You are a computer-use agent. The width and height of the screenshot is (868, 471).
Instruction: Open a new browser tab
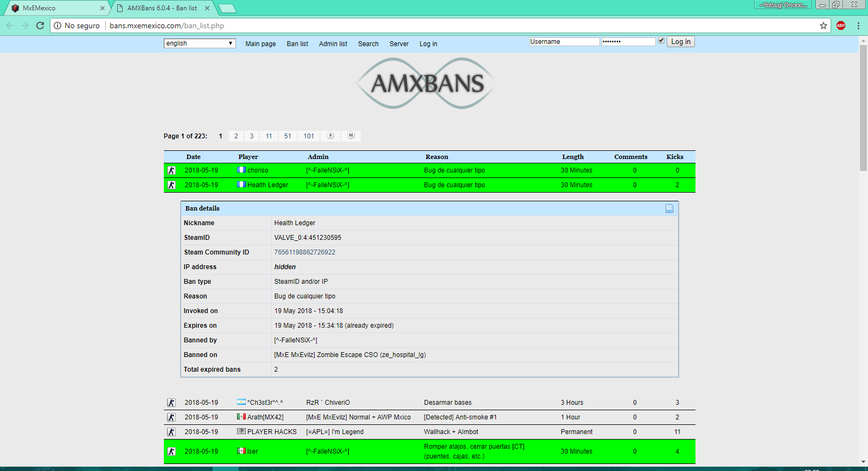[227, 8]
